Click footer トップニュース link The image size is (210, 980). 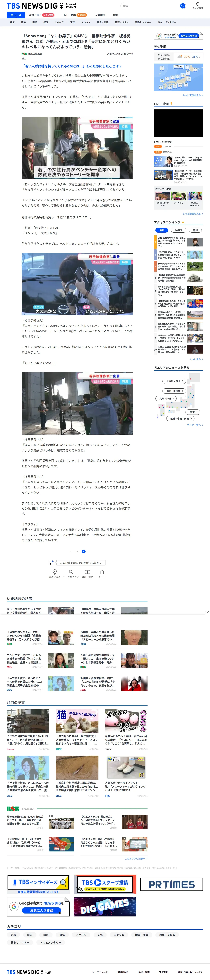point(100,972)
